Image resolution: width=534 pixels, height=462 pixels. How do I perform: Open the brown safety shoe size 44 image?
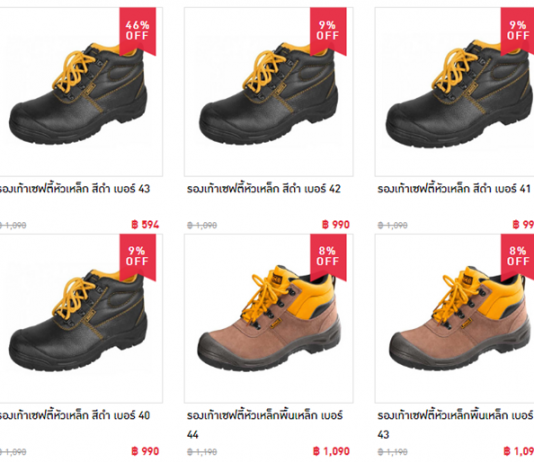click(269, 318)
